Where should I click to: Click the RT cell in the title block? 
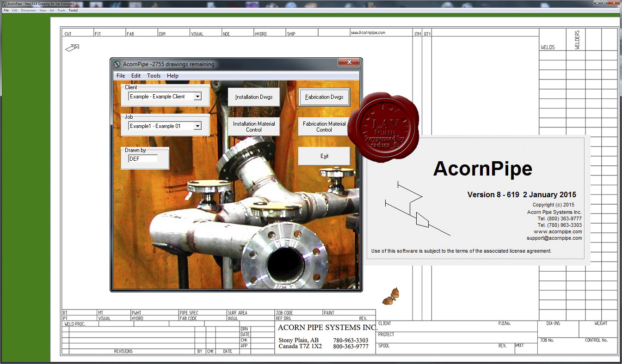(80, 313)
